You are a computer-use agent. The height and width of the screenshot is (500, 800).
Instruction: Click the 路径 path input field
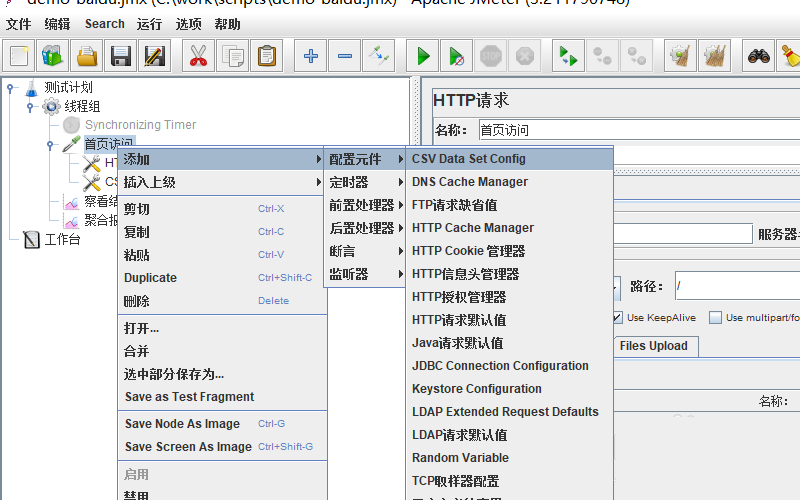tap(736, 286)
